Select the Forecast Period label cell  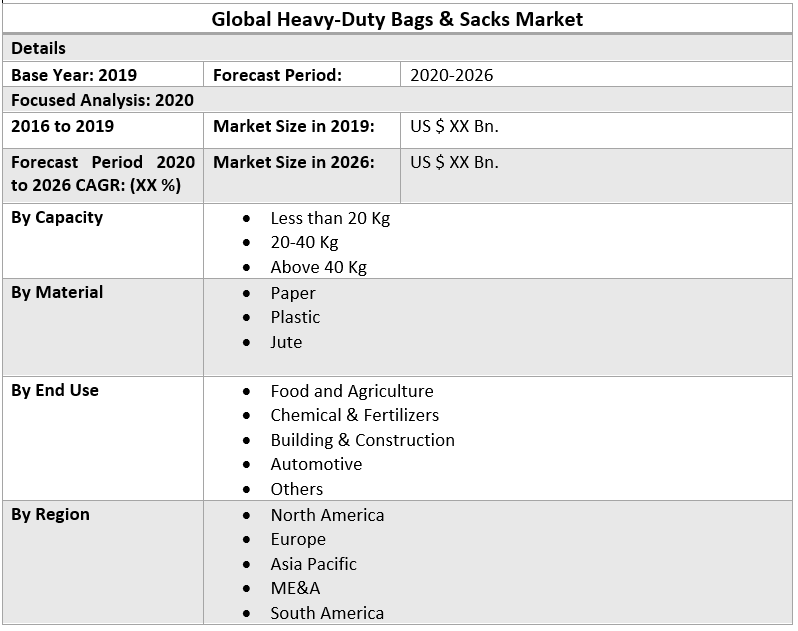(x=277, y=75)
